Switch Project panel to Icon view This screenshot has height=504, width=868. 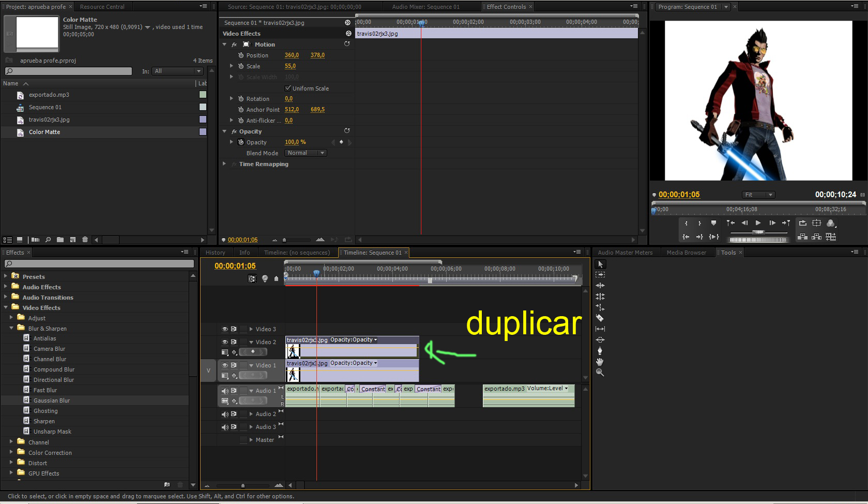(20, 240)
